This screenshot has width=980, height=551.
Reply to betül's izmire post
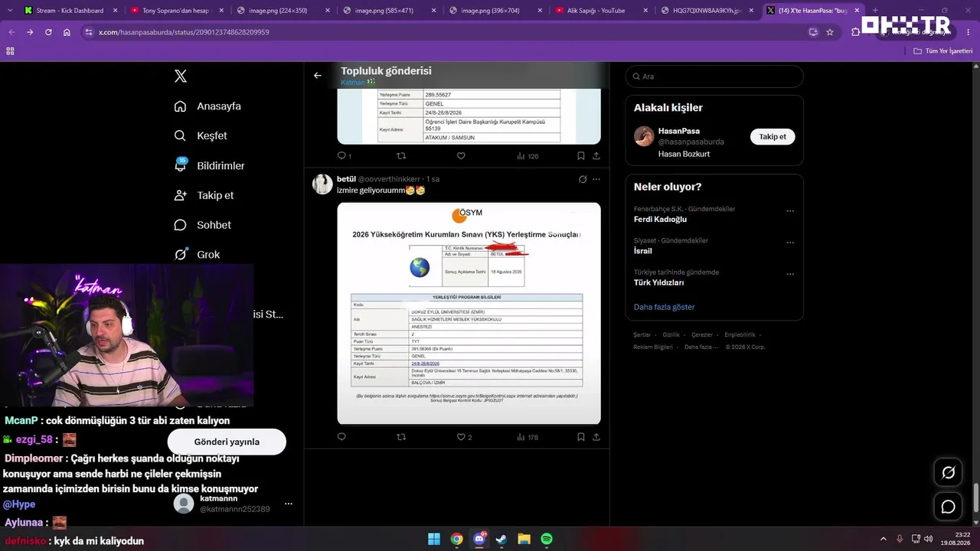point(341,437)
